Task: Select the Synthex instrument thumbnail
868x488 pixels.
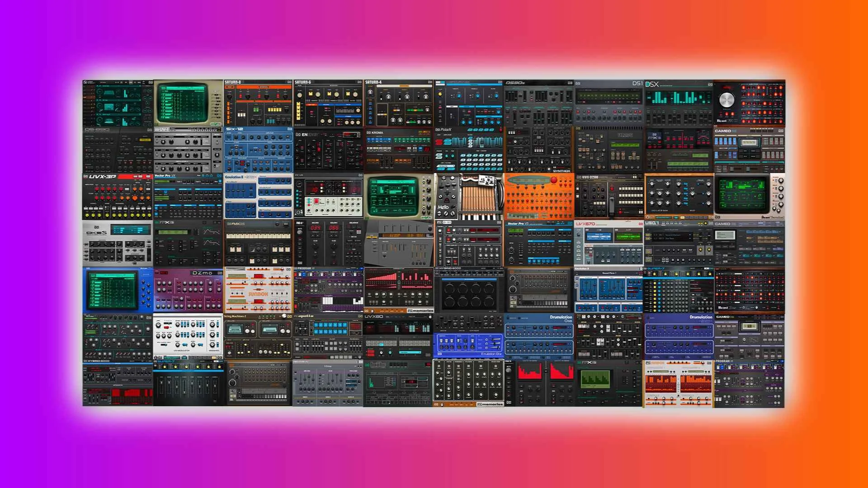Action: pyautogui.click(x=538, y=150)
